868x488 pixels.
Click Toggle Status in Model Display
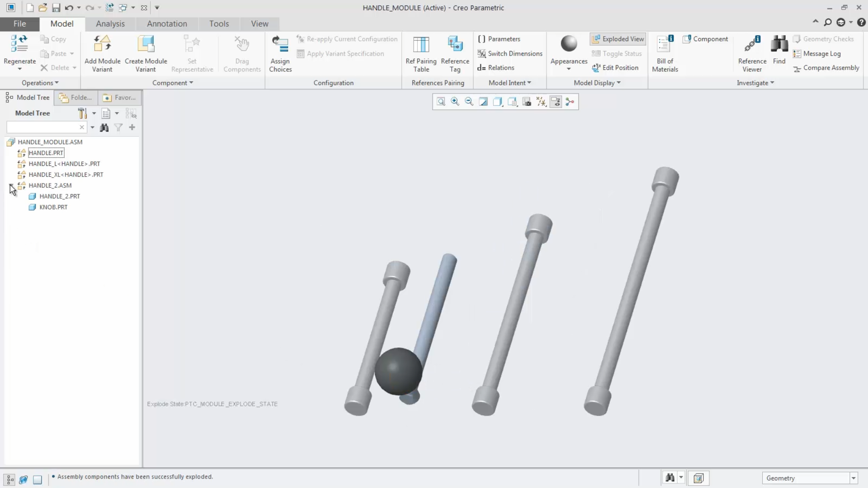pos(617,53)
